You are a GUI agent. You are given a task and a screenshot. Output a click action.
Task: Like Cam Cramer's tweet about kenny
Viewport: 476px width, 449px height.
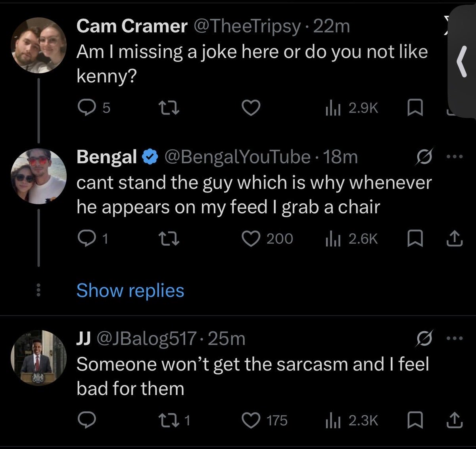(x=251, y=108)
